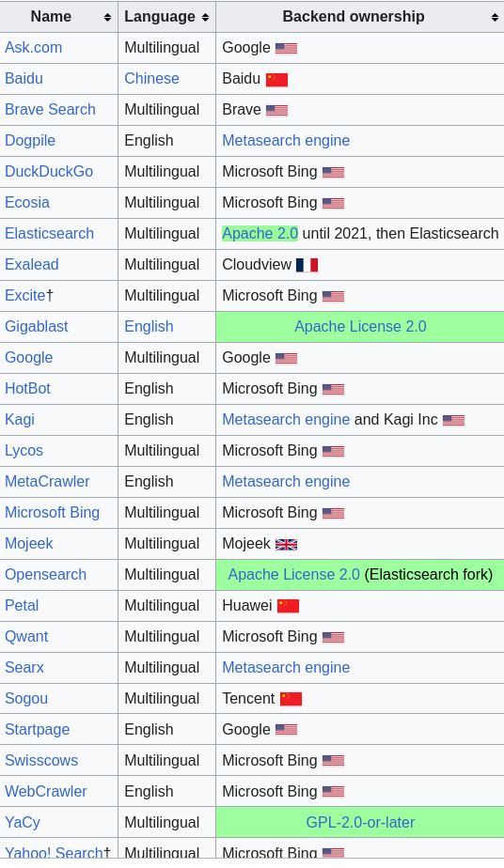Click China flag next to Huawei
Viewport: 504px width, 868px height.
[x=288, y=606]
